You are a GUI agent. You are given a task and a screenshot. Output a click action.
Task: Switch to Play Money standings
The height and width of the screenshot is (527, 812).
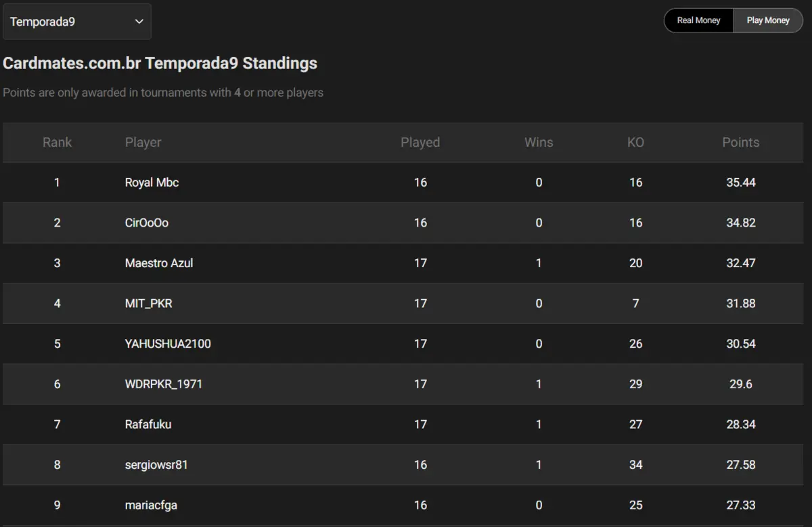[x=768, y=20]
